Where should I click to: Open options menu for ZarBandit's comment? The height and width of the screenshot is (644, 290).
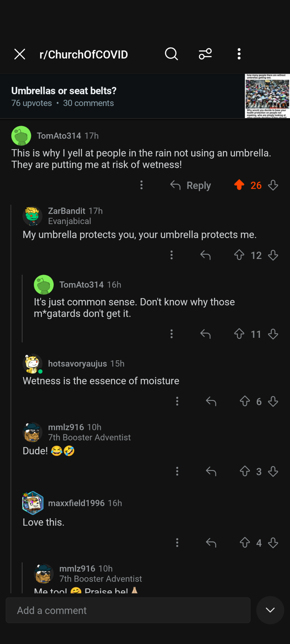click(172, 255)
